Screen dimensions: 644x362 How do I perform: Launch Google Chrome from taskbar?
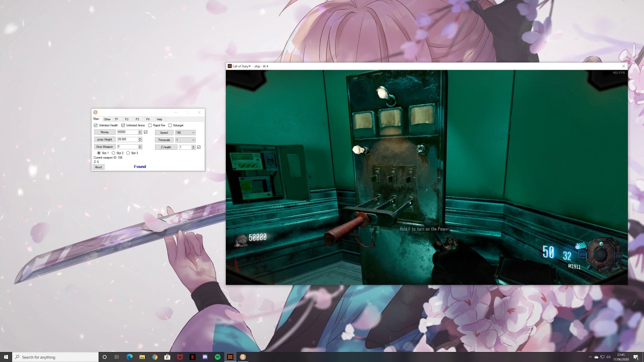[x=154, y=357]
